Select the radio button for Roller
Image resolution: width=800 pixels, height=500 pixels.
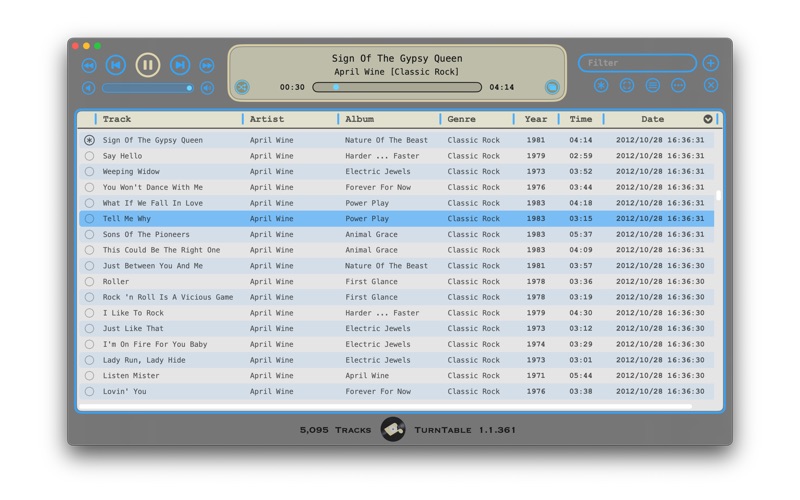[89, 281]
